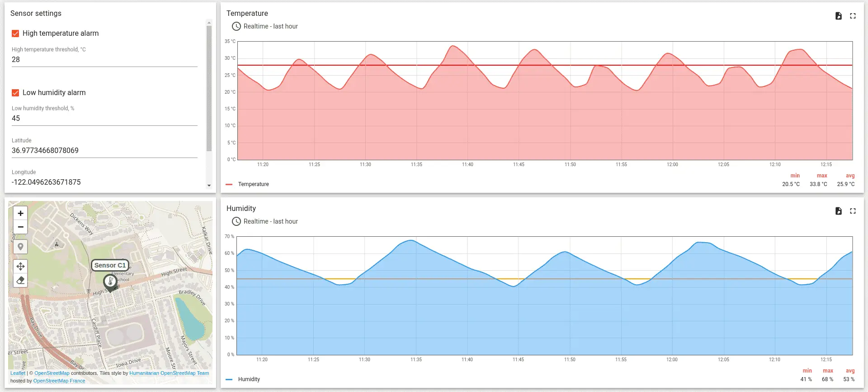Zoom in on the map
Screen dimensions: 868x392
point(20,213)
